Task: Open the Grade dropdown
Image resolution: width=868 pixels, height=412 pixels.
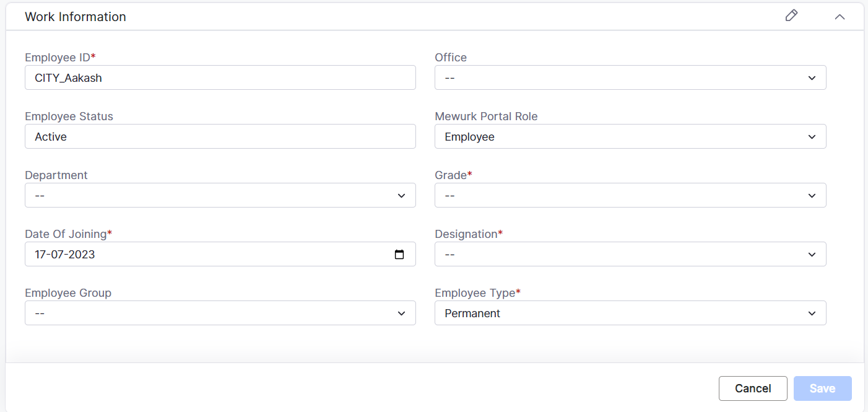Action: [630, 196]
